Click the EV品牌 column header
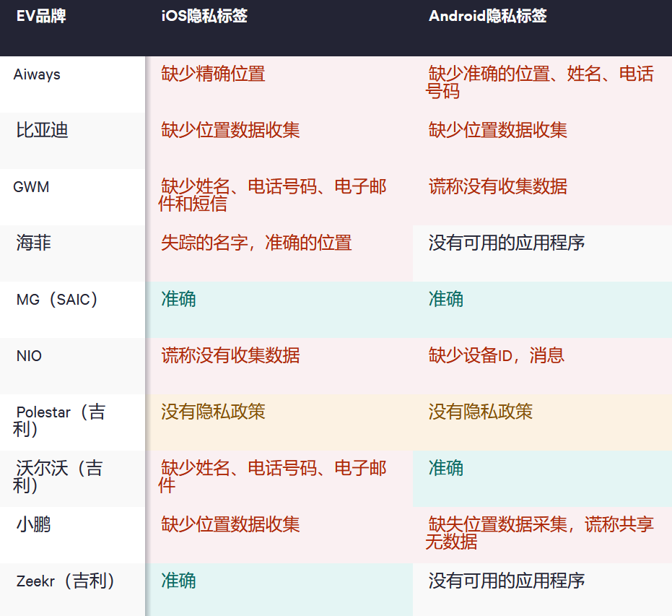This screenshot has width=672, height=616. 41,17
